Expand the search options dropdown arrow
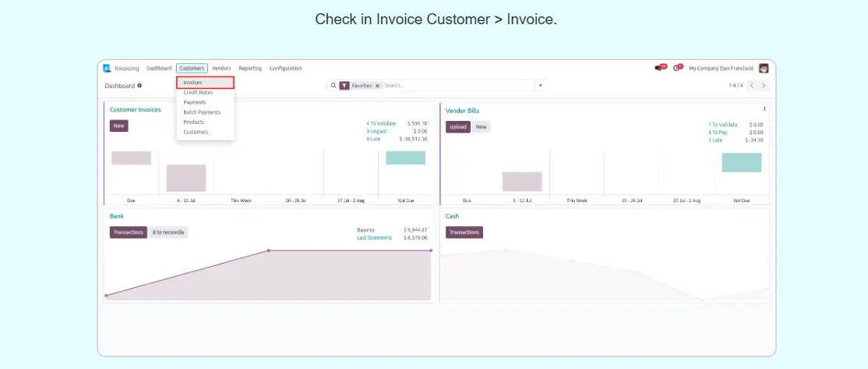 click(540, 86)
